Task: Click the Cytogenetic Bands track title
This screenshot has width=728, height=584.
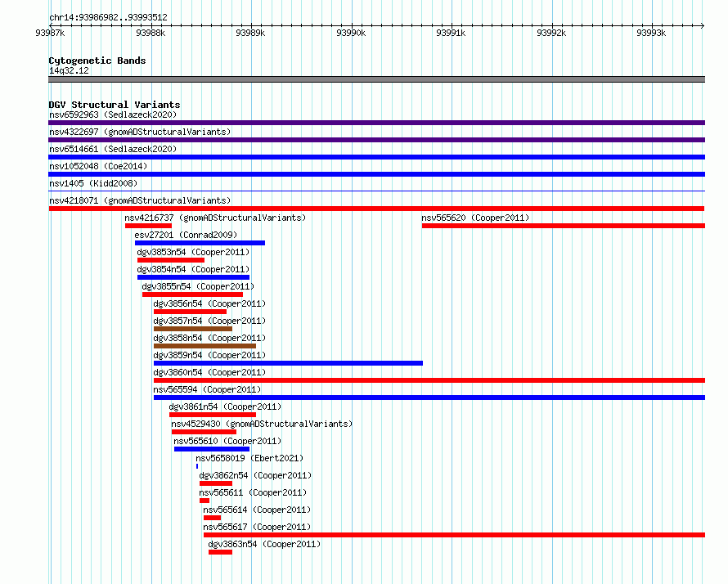Action: coord(97,61)
